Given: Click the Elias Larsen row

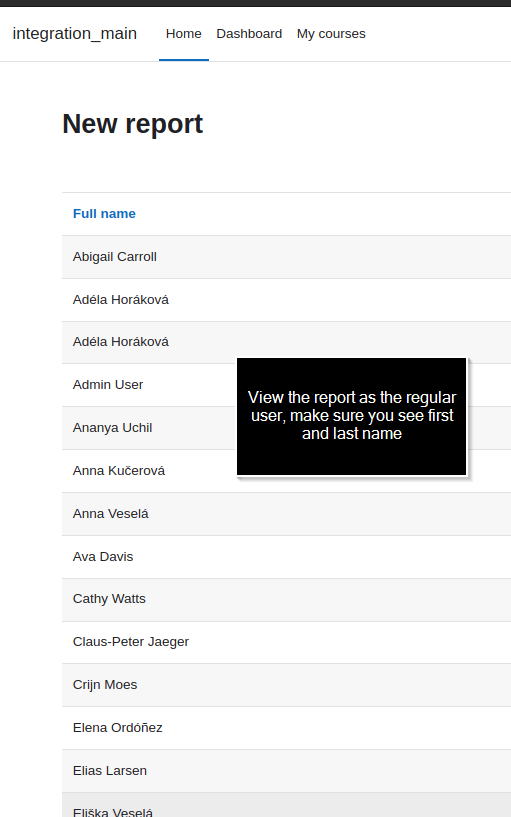Looking at the screenshot, I should pos(286,771).
